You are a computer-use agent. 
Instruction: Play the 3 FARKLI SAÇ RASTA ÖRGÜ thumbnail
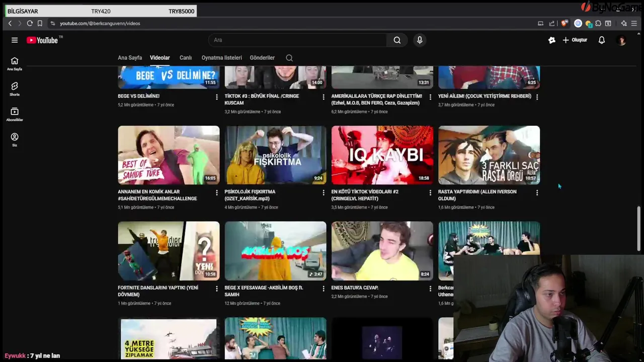489,155
